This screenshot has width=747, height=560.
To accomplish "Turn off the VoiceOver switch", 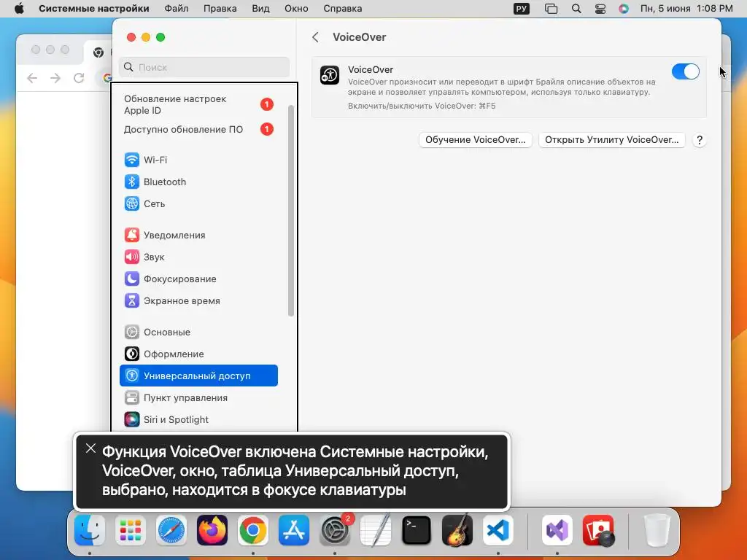I will [x=685, y=71].
